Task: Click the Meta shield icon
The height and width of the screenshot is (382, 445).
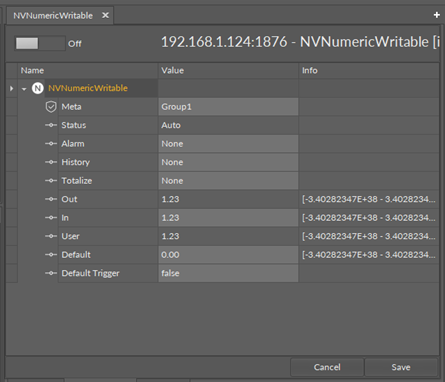Action: click(51, 107)
